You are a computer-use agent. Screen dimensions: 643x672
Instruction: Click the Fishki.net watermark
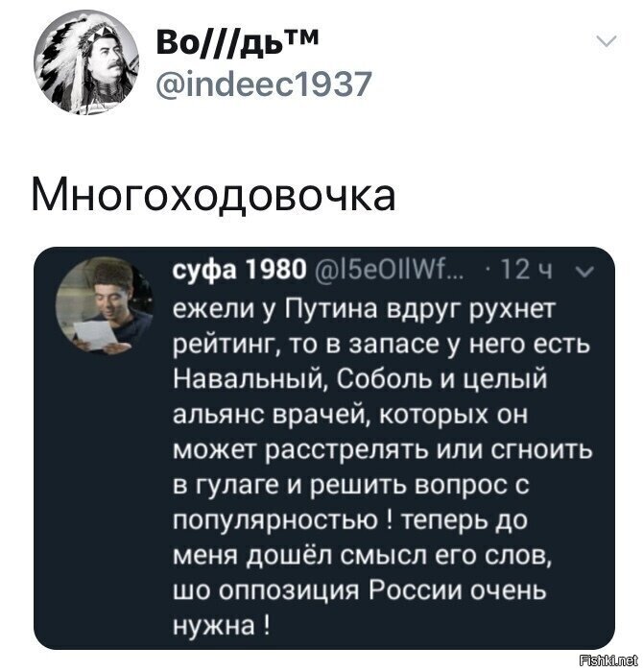click(608, 660)
